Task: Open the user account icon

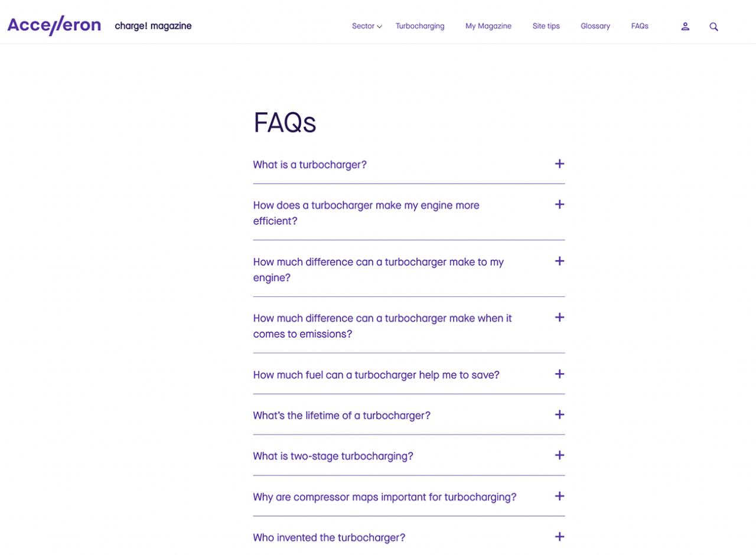Action: pyautogui.click(x=685, y=27)
